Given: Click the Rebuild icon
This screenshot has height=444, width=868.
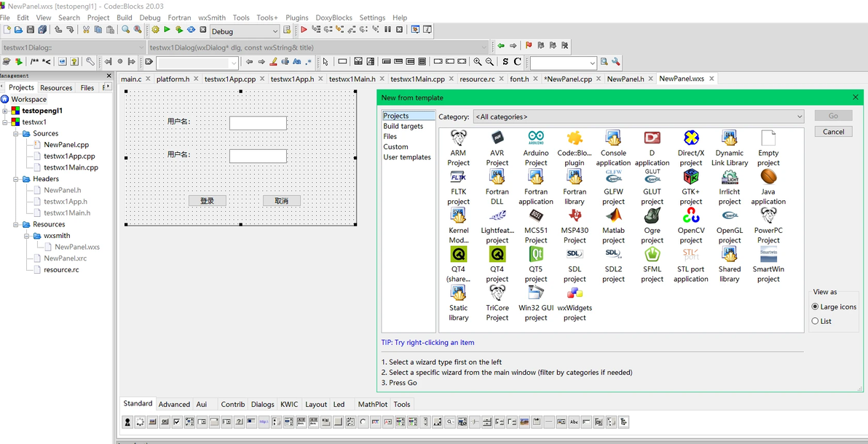Looking at the screenshot, I should (191, 30).
